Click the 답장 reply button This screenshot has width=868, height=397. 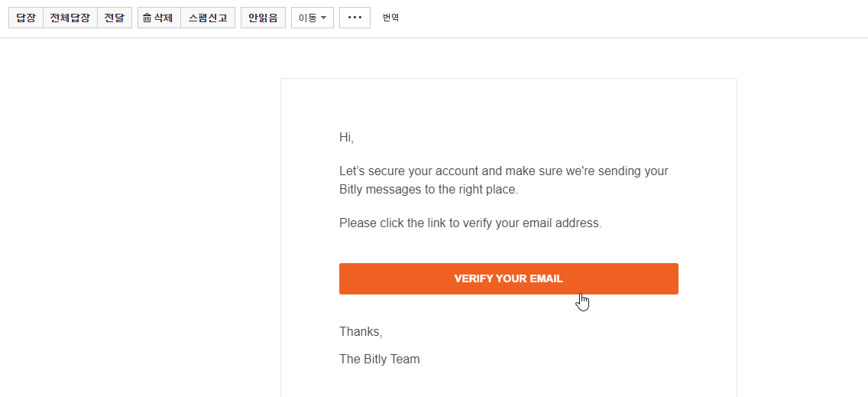[x=26, y=18]
